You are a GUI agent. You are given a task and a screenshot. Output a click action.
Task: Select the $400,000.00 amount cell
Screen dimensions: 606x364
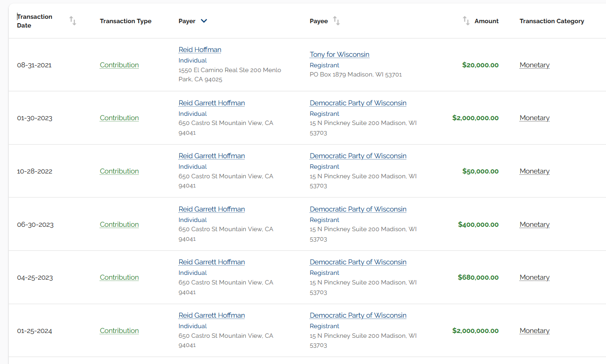pyautogui.click(x=478, y=225)
